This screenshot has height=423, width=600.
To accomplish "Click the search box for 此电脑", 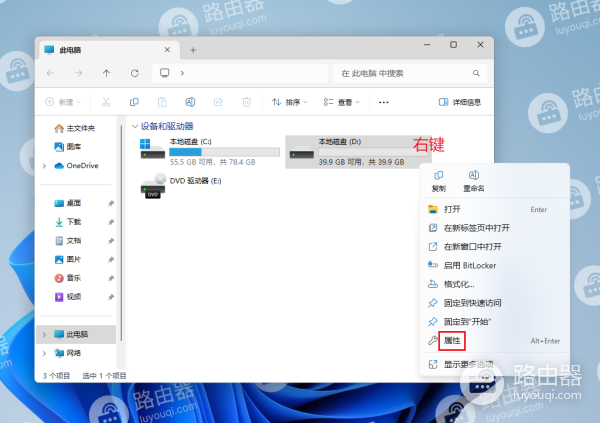I will point(410,73).
